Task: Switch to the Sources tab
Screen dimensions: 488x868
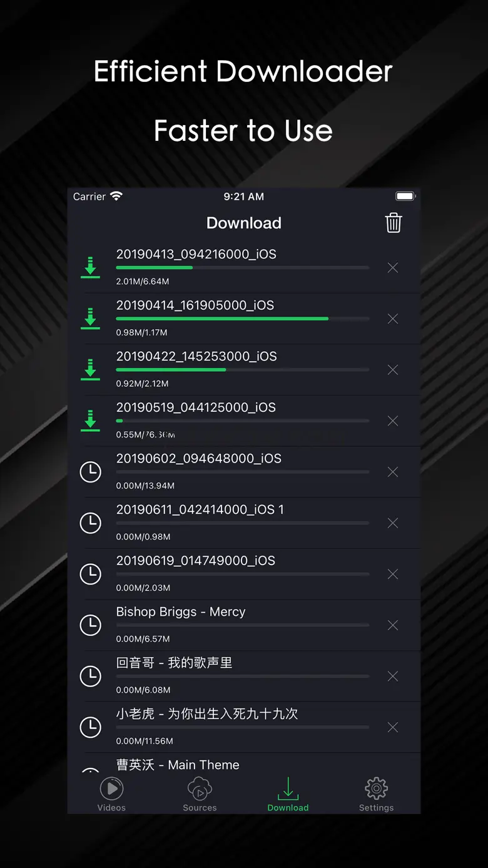Action: click(x=200, y=794)
